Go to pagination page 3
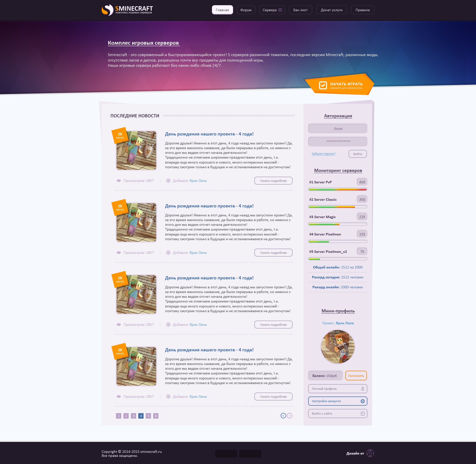The image size is (476, 464). click(x=133, y=416)
